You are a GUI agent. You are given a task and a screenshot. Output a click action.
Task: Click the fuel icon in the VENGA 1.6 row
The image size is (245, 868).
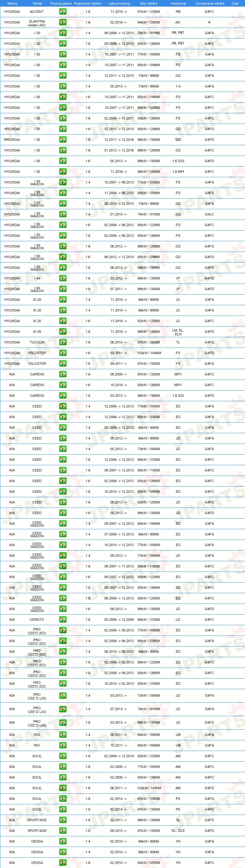tap(63, 863)
